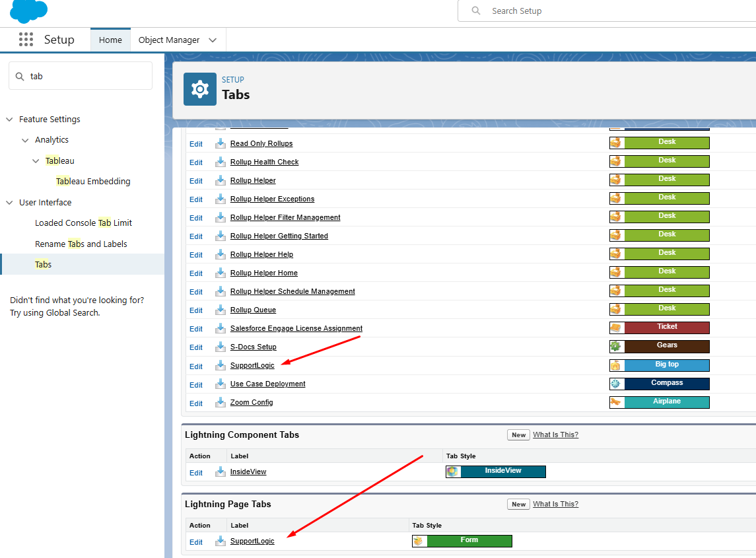Edit the Zoom Config tab

tap(195, 403)
